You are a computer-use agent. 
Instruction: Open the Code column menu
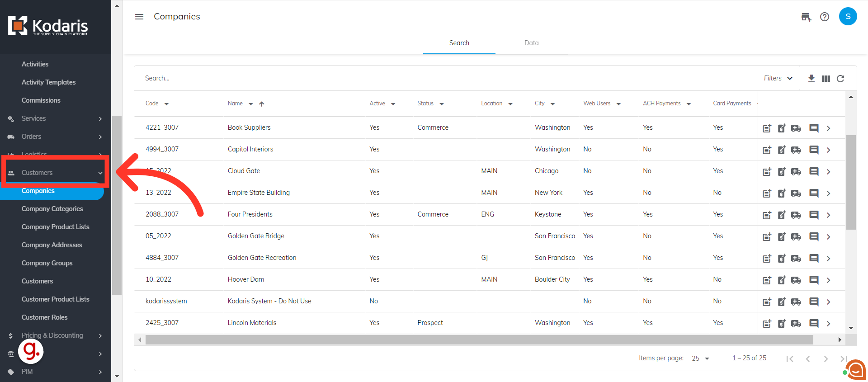click(166, 104)
